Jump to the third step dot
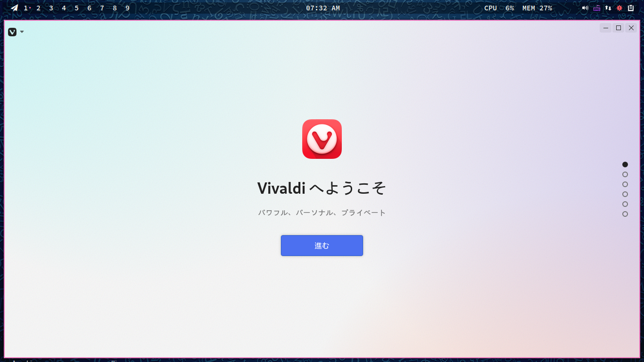The width and height of the screenshot is (644, 362). (625, 184)
